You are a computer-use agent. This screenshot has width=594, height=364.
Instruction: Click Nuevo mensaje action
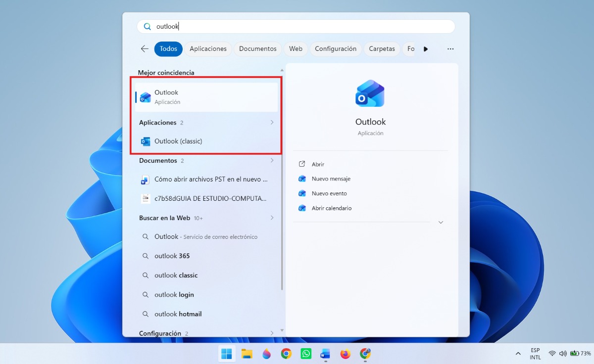(331, 179)
